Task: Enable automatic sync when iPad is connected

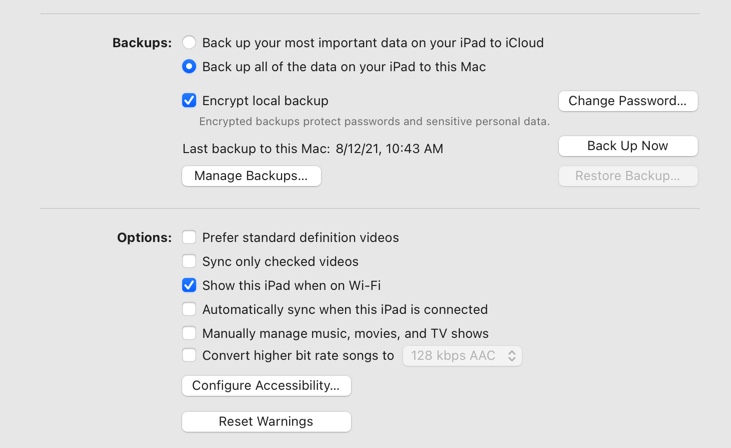Action: click(189, 310)
